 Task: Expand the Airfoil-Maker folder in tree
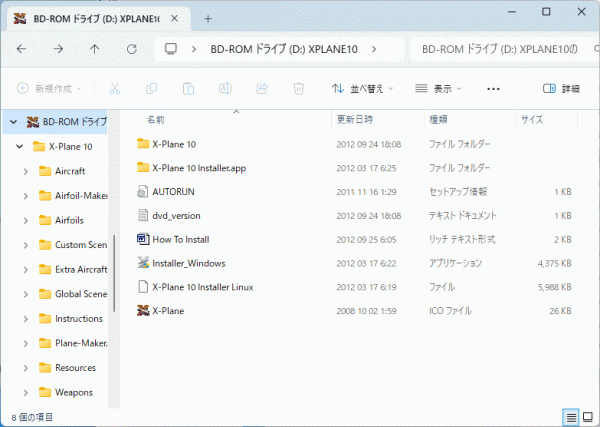tap(26, 196)
